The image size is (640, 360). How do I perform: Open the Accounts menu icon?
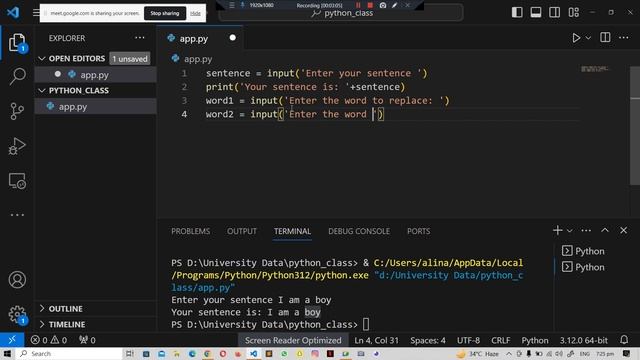17,280
